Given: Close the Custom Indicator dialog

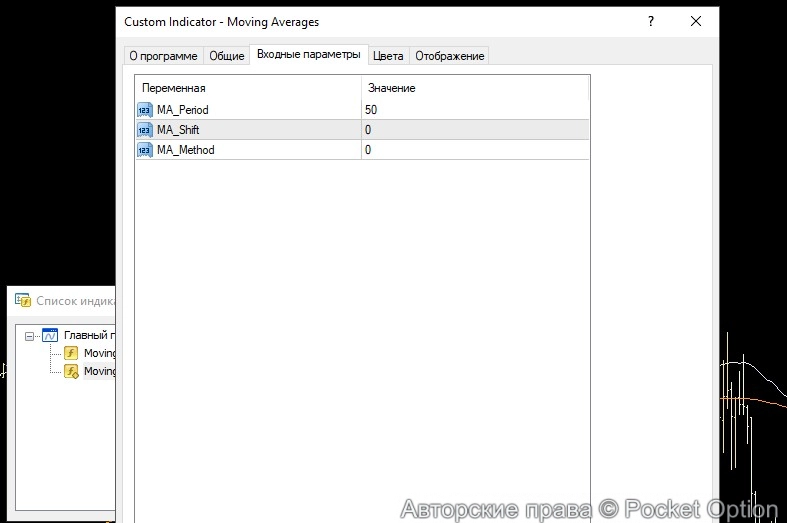Looking at the screenshot, I should point(696,22).
